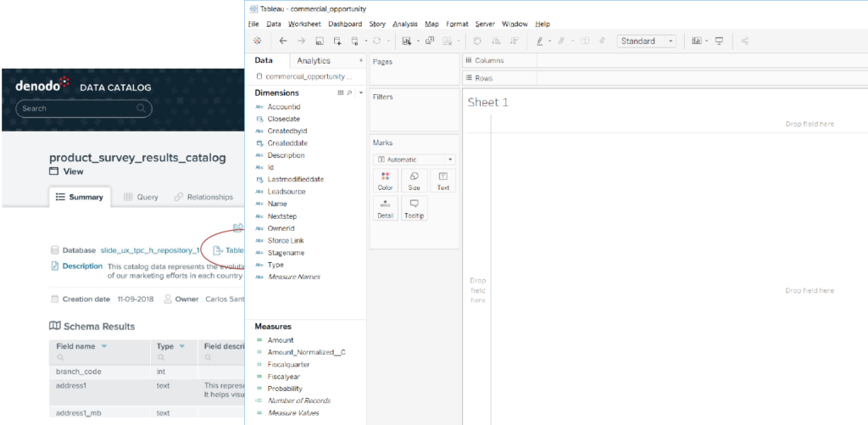Click the New Data Source icon
The width and height of the screenshot is (868, 425).
pos(337,41)
